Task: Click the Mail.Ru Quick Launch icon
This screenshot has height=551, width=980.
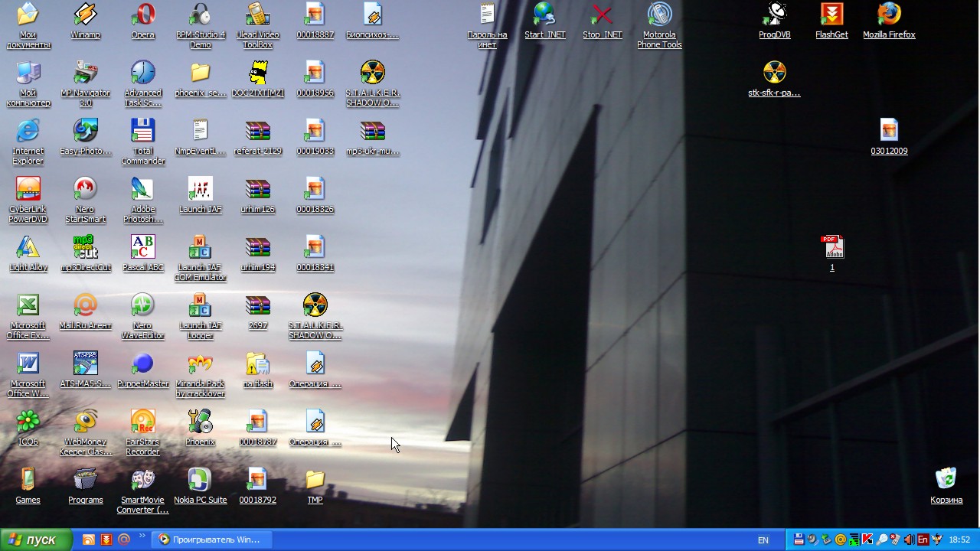Action: pyautogui.click(x=123, y=540)
